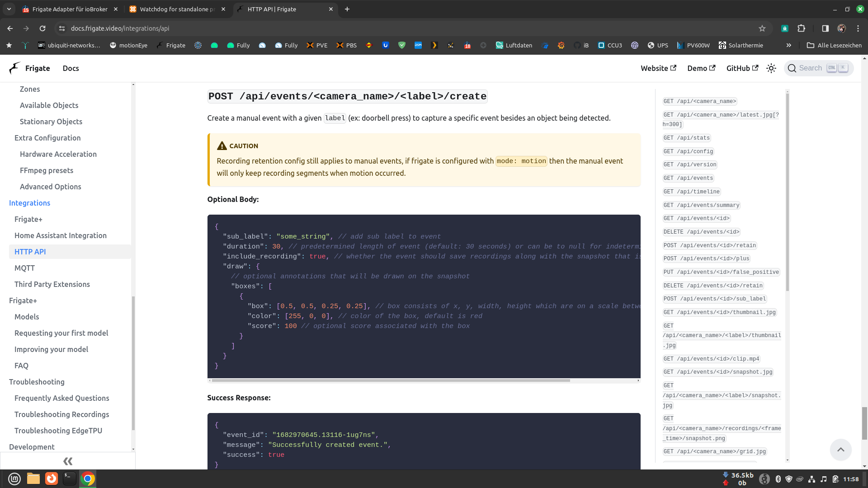The image size is (868, 488).
Task: Open the UPS bookmark
Action: pyautogui.click(x=658, y=45)
